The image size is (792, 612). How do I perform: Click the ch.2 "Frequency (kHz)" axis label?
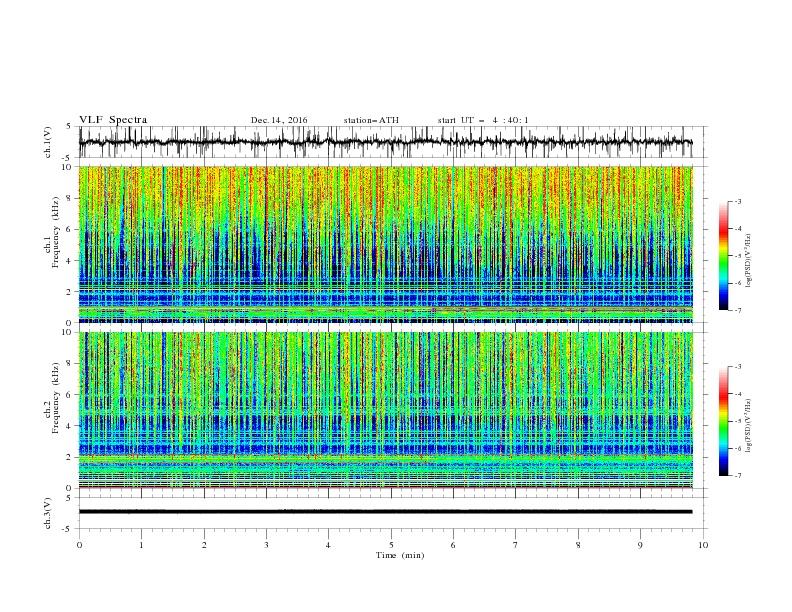click(55, 398)
